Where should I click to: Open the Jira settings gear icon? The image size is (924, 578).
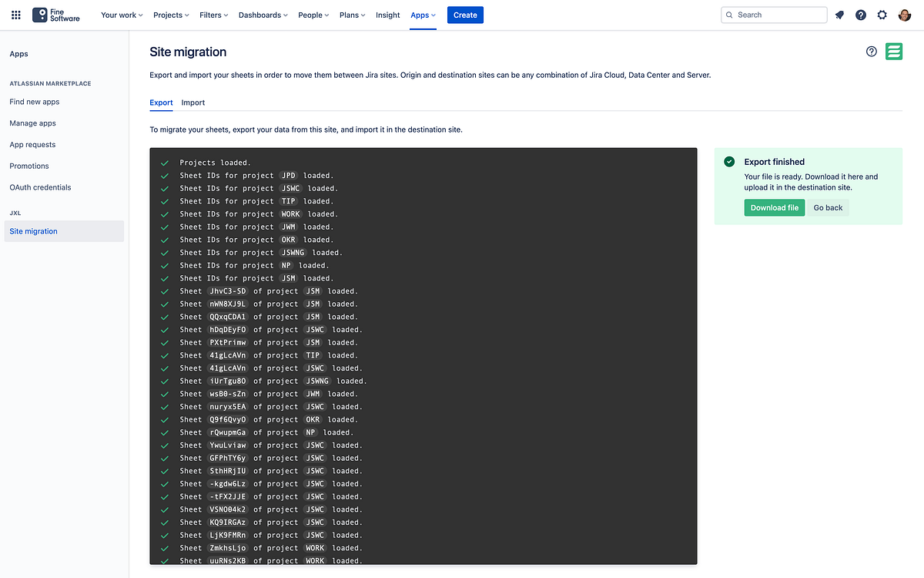[x=882, y=15]
